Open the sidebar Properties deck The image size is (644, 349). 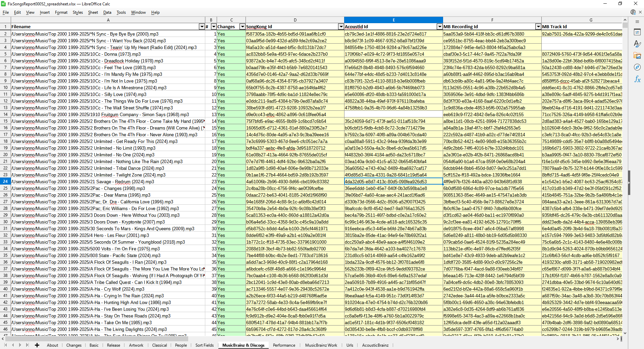click(637, 32)
